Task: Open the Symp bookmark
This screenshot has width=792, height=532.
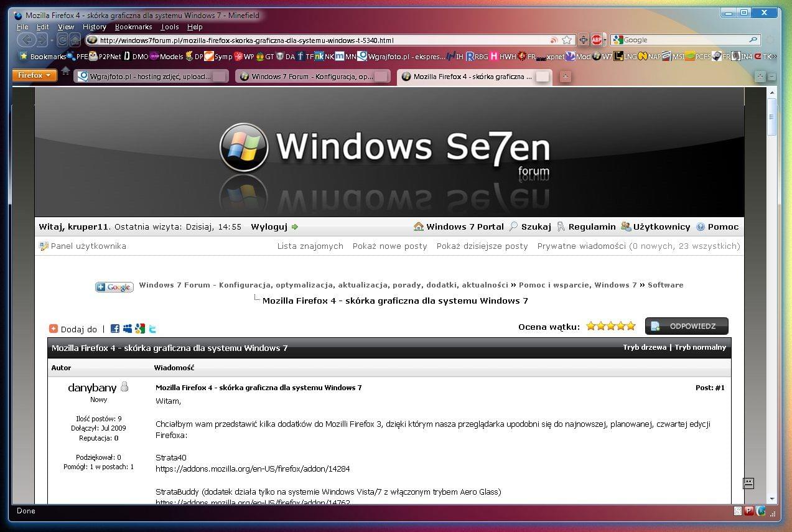Action: 218,56
